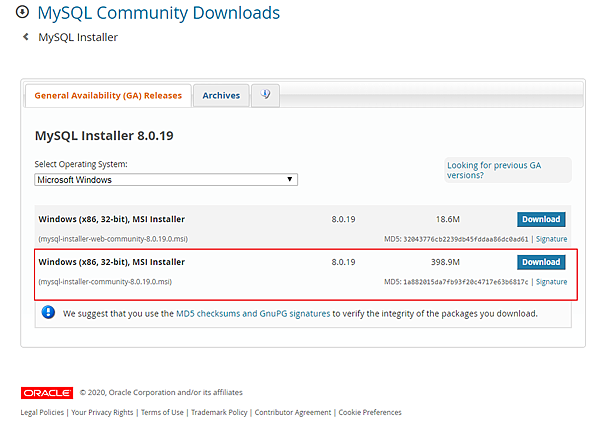Click the 18.6M file size text
Viewport: 600px width, 432px height.
pyautogui.click(x=448, y=219)
